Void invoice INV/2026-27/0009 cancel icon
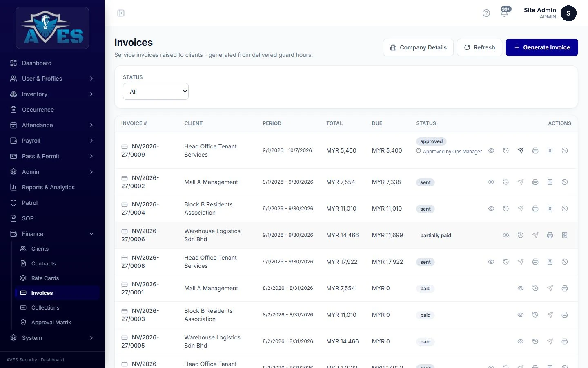The width and height of the screenshot is (588, 368). click(x=565, y=150)
